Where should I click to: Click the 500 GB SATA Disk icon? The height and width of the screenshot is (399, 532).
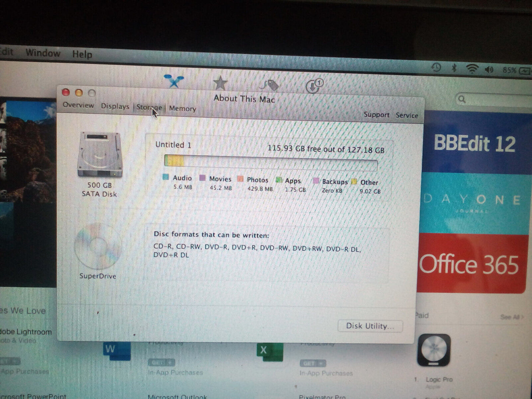(99, 155)
